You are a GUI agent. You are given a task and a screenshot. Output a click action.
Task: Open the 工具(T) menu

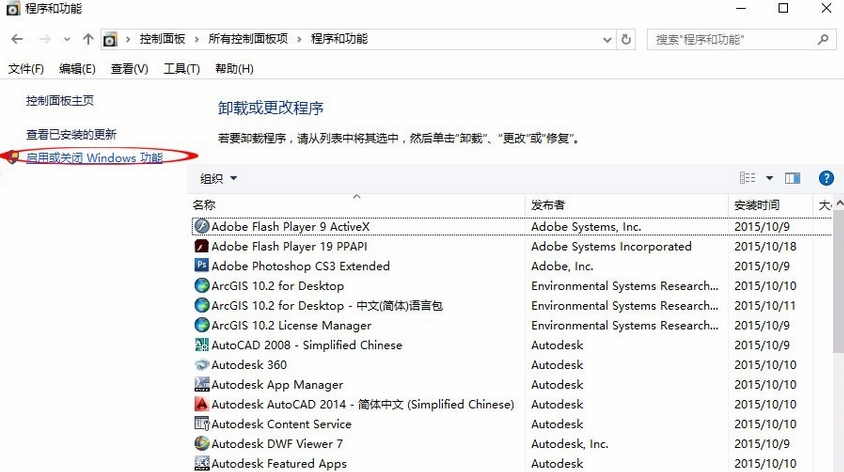pos(181,69)
